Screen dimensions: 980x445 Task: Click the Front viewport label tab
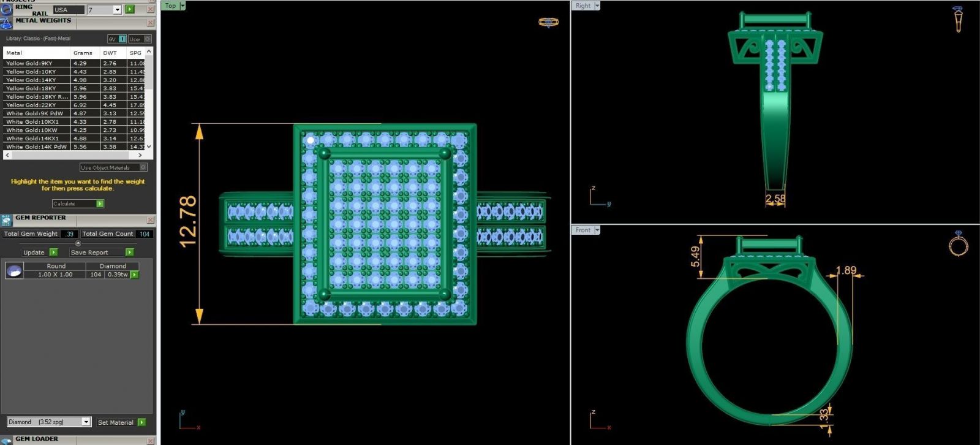pos(583,230)
